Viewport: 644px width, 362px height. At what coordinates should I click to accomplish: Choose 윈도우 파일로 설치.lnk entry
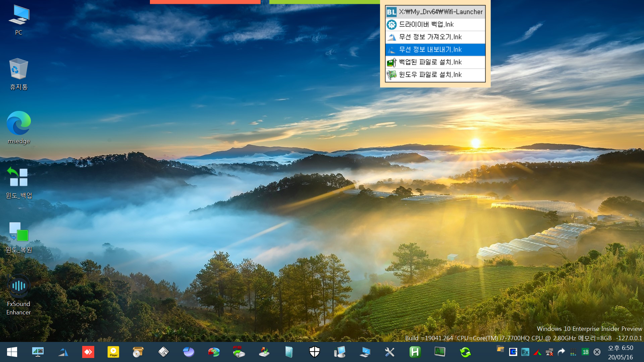[435, 75]
